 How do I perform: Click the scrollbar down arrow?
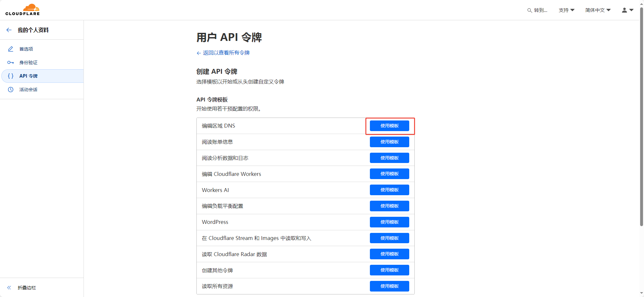click(641, 293)
